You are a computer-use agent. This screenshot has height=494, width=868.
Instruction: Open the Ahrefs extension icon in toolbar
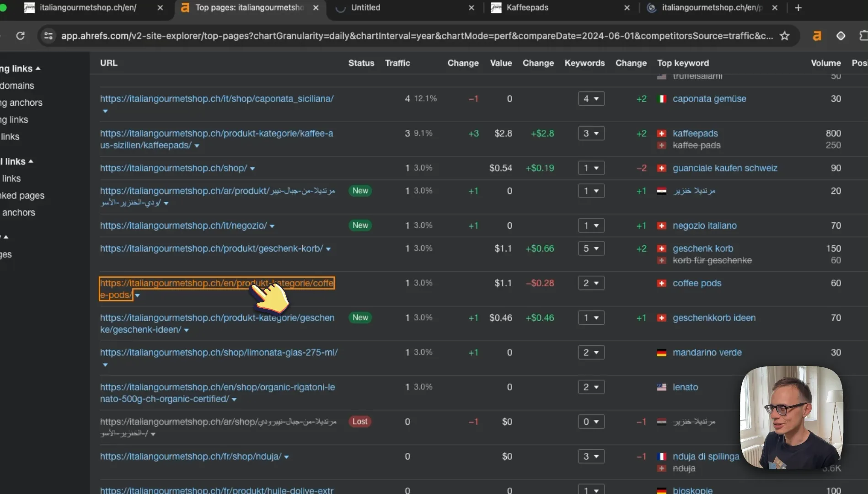point(817,36)
